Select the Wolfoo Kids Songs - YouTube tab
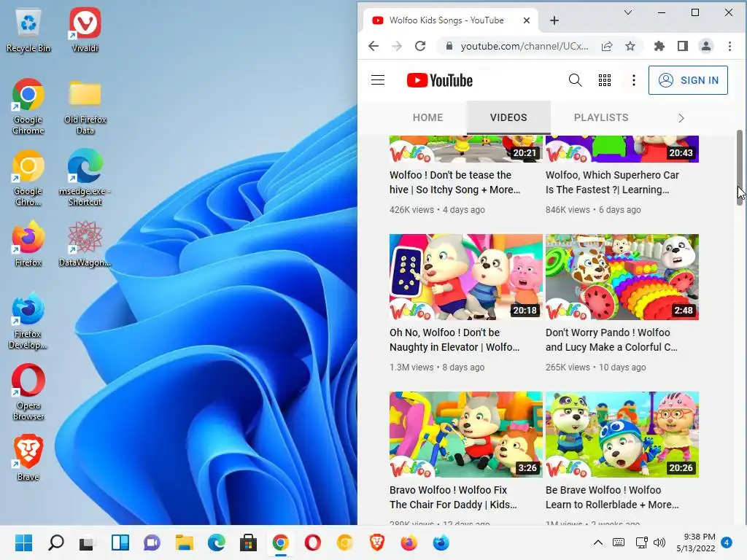This screenshot has width=747, height=560. (448, 20)
